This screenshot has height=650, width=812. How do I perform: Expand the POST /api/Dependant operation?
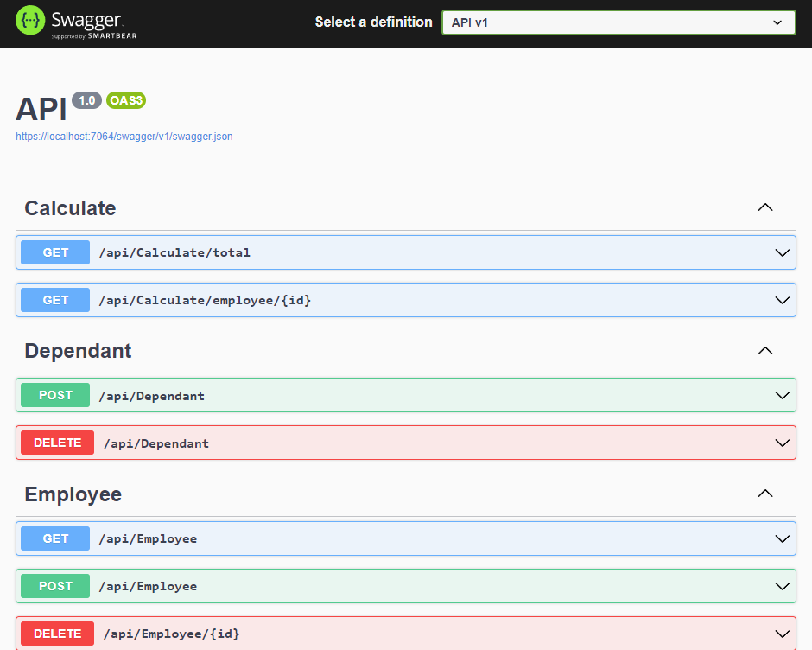pyautogui.click(x=783, y=394)
